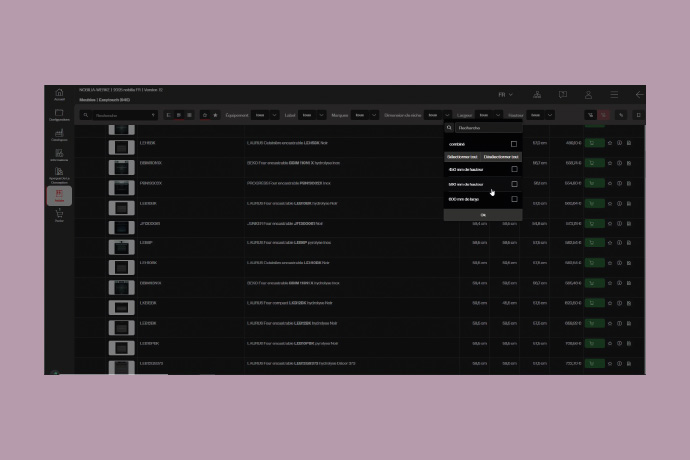Image resolution: width=690 pixels, height=460 pixels.
Task: Click the back arrow in top bar
Action: [639, 95]
